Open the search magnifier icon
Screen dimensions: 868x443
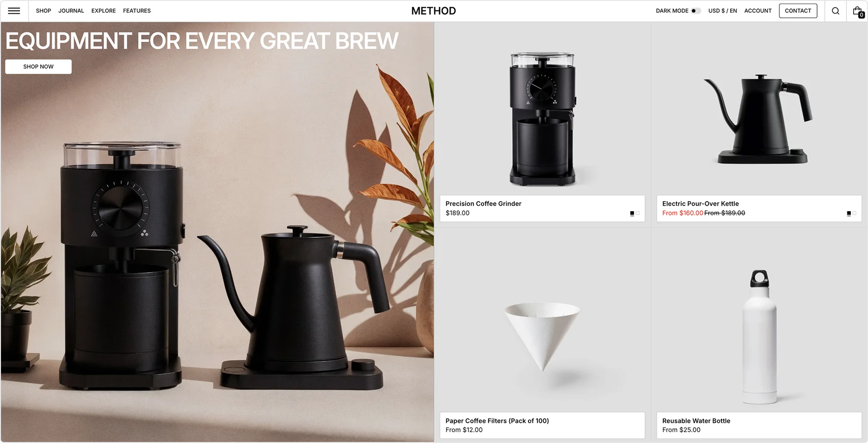(836, 11)
